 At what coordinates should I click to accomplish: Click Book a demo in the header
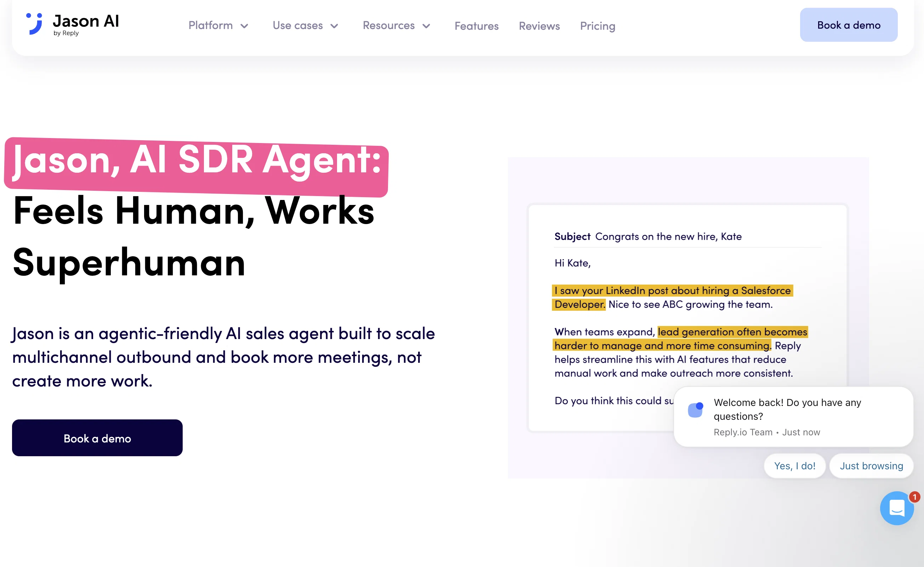849,25
